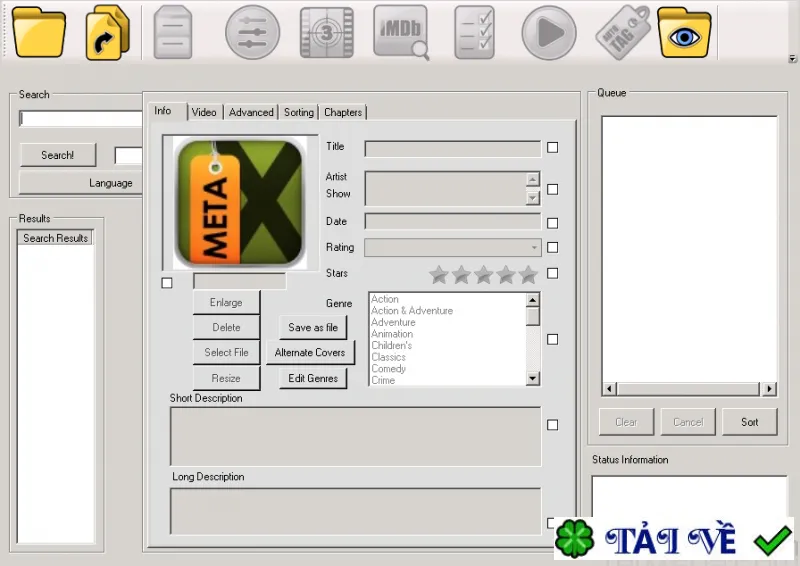Click the Cancel queue button
This screenshot has height=566, width=800.
[688, 422]
